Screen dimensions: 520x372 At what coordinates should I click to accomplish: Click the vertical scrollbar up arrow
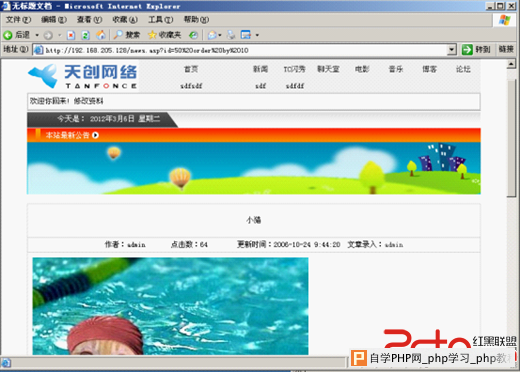click(x=511, y=64)
